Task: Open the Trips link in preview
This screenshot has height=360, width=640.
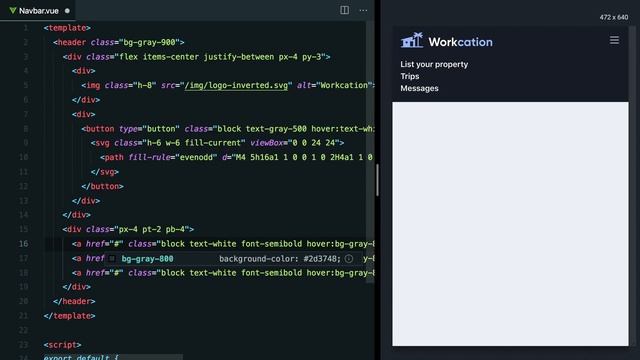Action: pos(409,76)
